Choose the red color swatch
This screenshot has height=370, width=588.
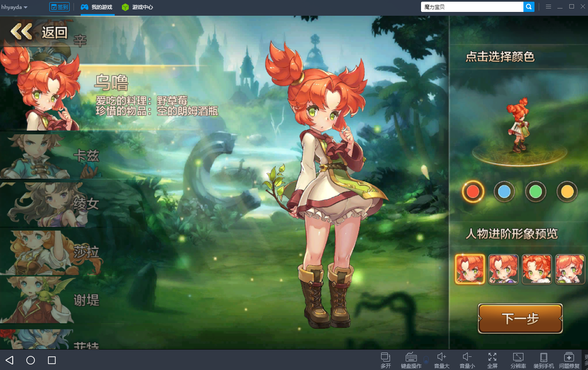coord(473,192)
